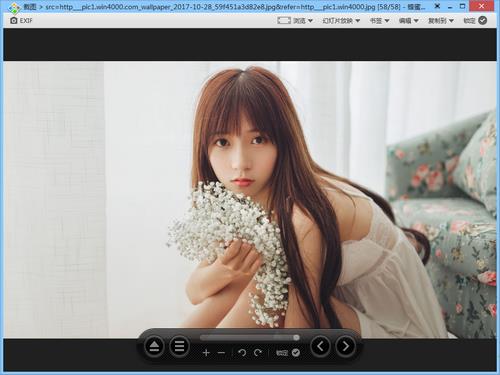Zoom in with the plus icon
500x375 pixels.
point(206,353)
